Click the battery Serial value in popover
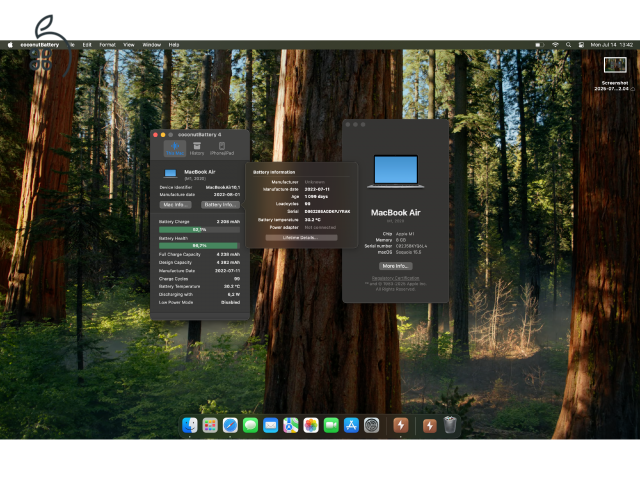 327,211
